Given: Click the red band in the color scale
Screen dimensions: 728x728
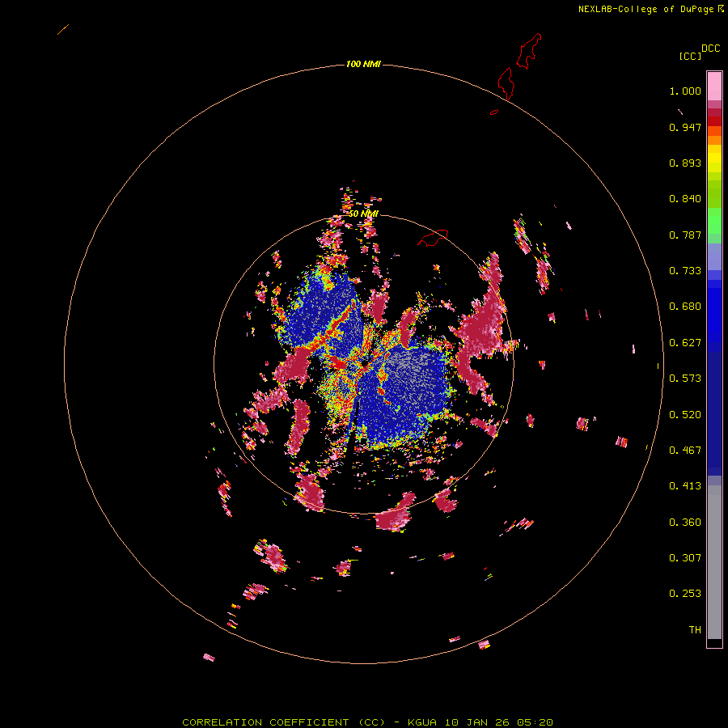Looking at the screenshot, I should click(x=714, y=121).
